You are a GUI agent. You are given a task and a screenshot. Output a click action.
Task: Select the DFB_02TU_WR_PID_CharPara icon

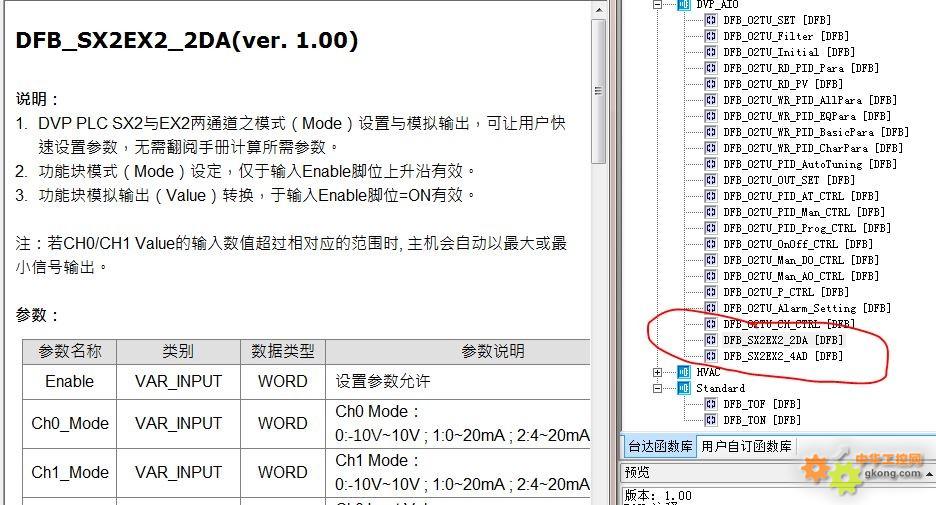click(x=710, y=148)
